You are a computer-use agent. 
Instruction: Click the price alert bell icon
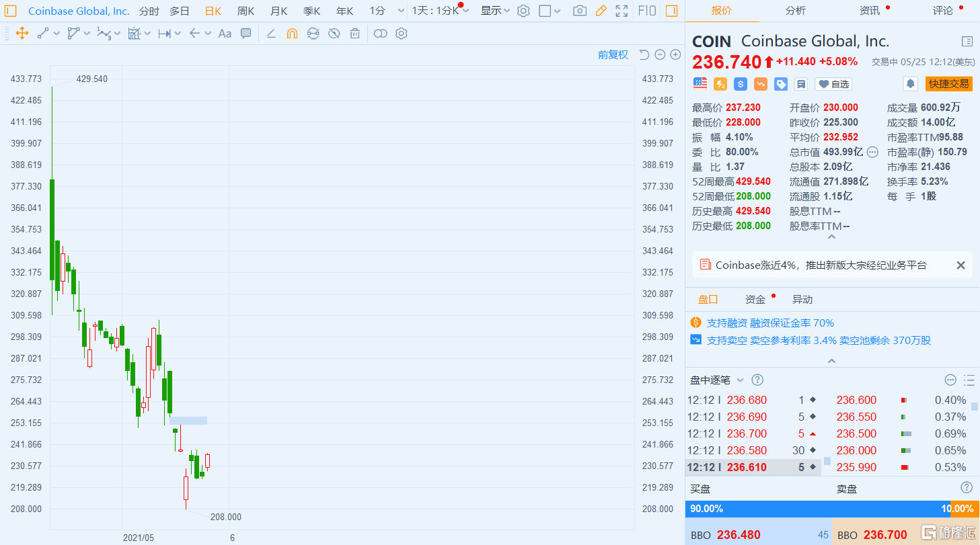(x=910, y=84)
